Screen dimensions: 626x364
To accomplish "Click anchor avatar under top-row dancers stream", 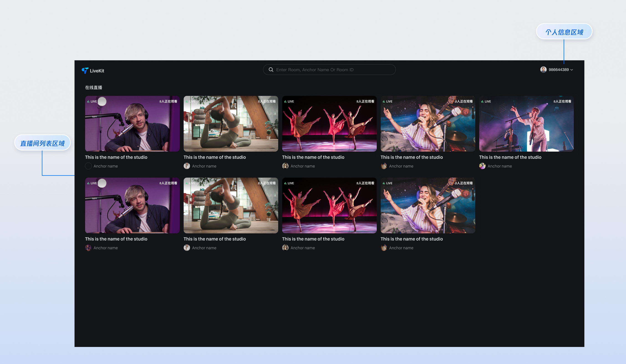I will coord(285,166).
